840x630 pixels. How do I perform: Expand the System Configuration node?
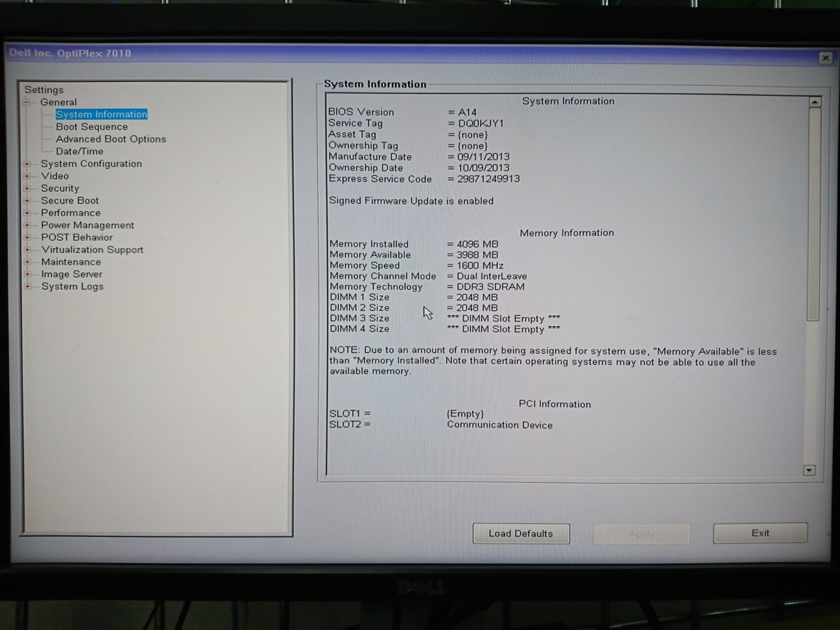point(27,164)
